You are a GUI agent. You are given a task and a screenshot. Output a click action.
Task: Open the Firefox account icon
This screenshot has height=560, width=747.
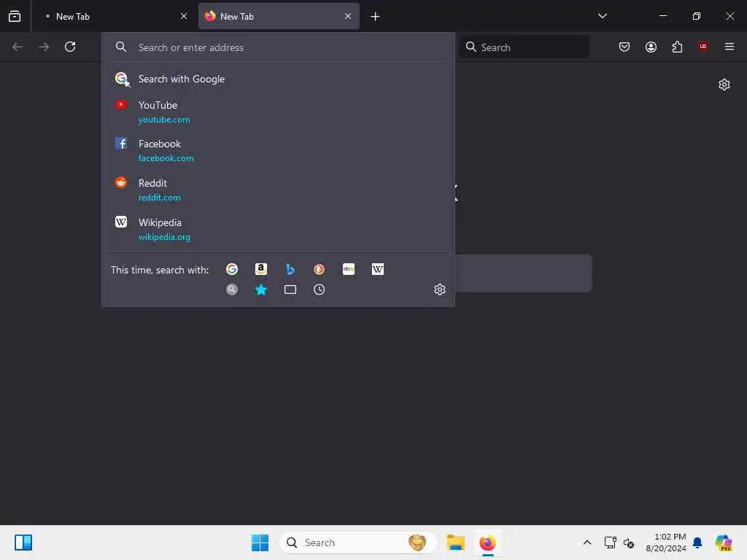click(651, 47)
